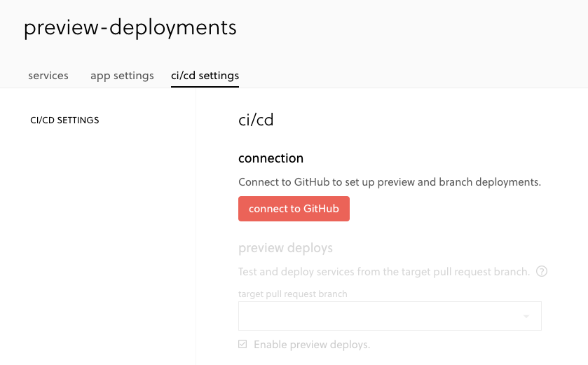Viewport: 588px width, 365px height.
Task: Open the target pull request branch dropdown
Action: [x=390, y=316]
